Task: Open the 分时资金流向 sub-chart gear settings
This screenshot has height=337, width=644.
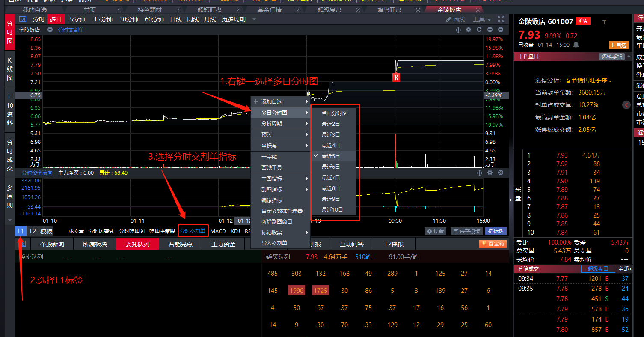Action: 490,173
